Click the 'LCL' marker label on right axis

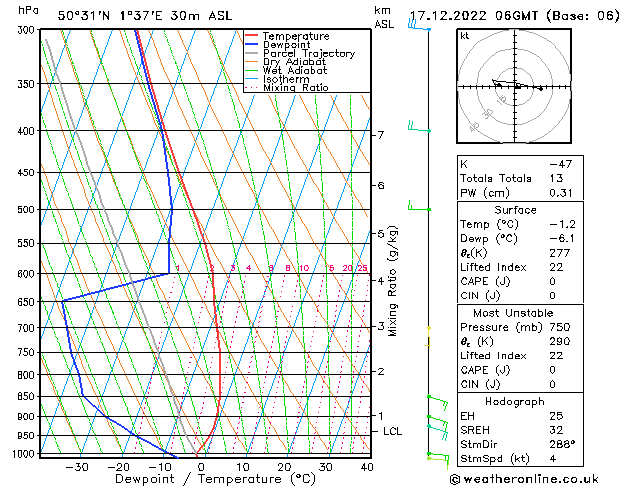392,431
